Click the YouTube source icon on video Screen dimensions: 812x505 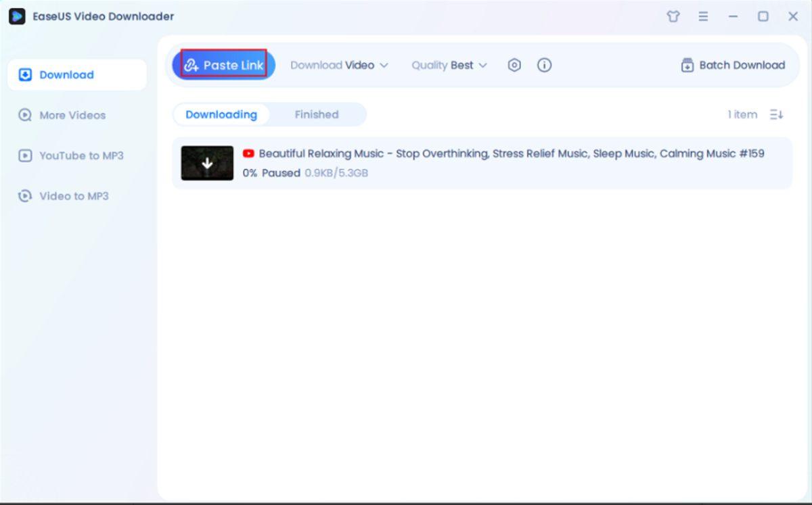coord(248,153)
